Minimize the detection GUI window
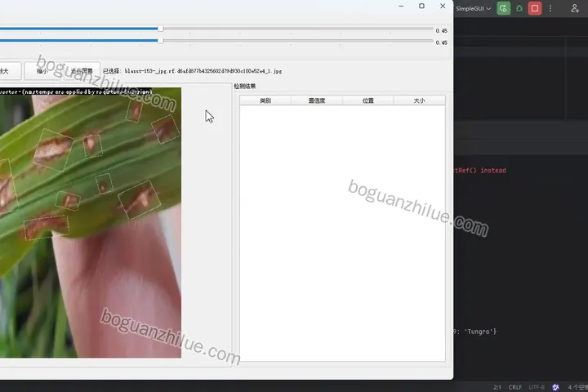 (401, 6)
